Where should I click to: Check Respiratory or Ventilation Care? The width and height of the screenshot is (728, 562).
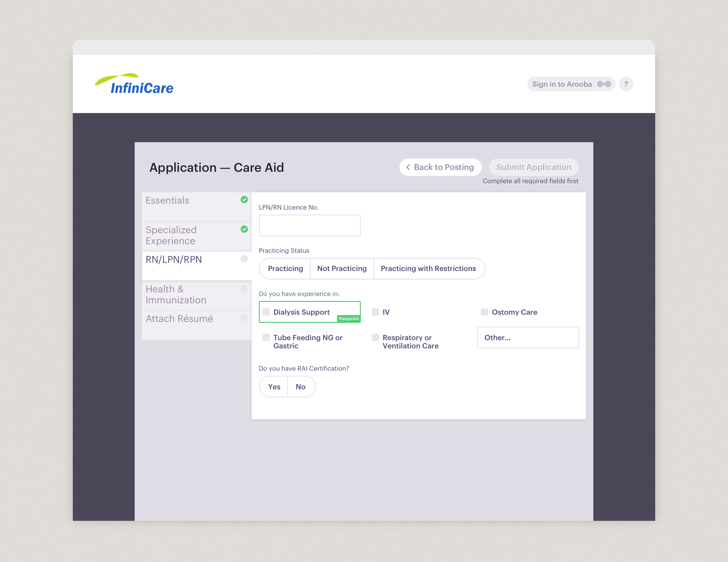click(x=375, y=337)
